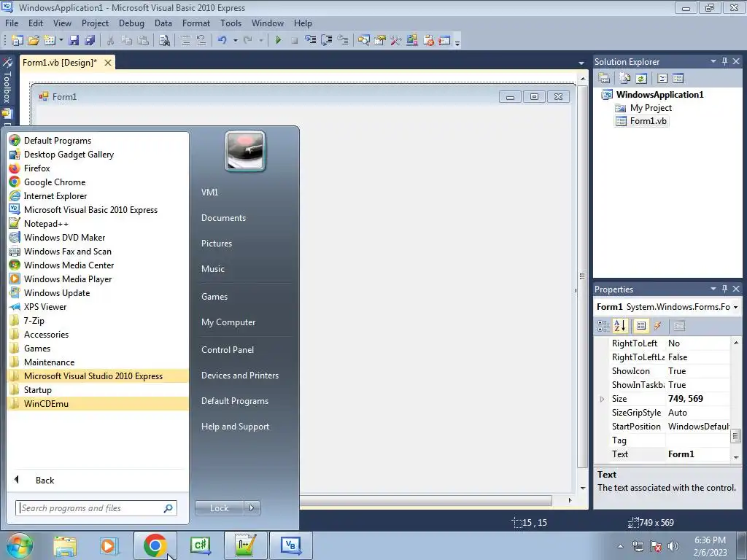This screenshot has width=747, height=560.
Task: Open Undo history dropdown arrow
Action: pyautogui.click(x=236, y=41)
